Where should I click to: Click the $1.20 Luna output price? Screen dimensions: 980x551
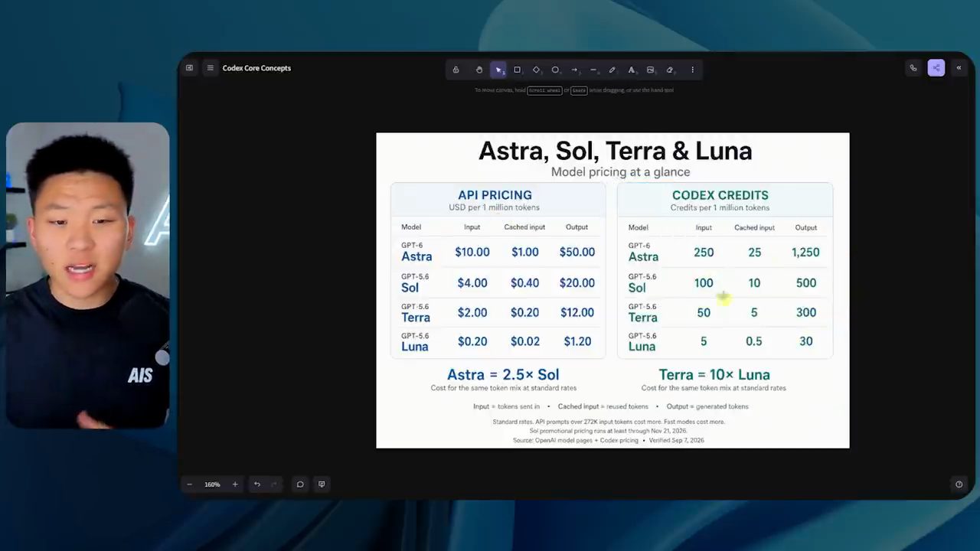(x=577, y=341)
